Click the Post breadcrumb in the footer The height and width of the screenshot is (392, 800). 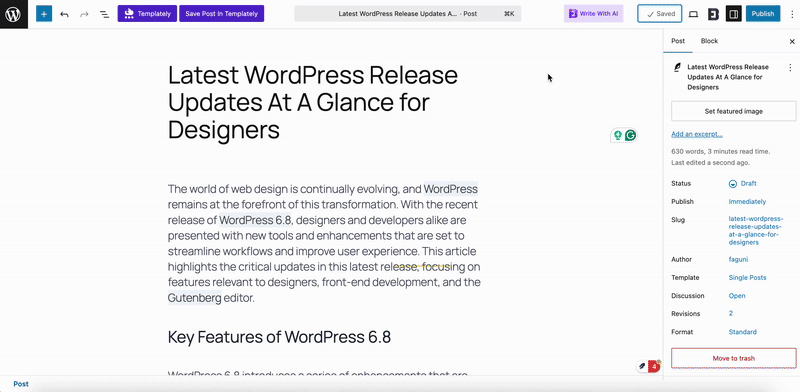coord(21,384)
